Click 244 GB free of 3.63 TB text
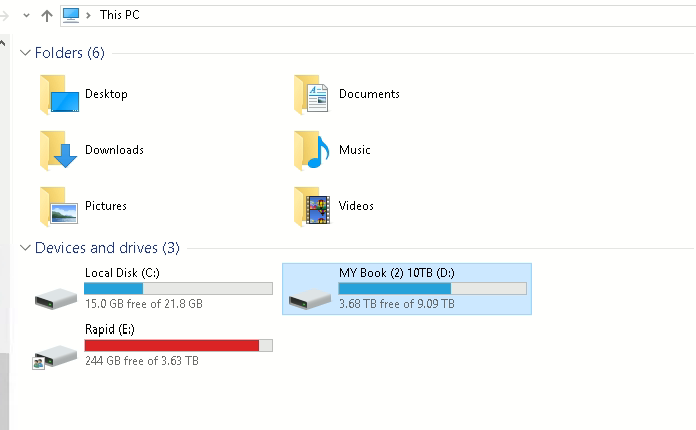 [142, 361]
